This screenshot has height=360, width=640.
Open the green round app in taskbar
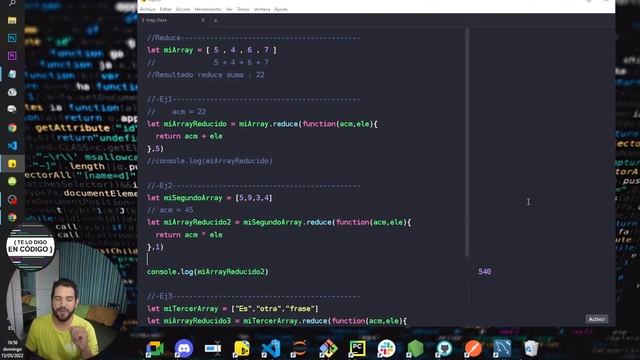[12, 181]
